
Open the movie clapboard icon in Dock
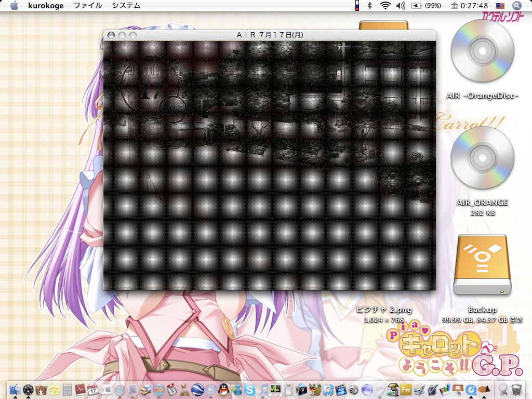point(340,390)
